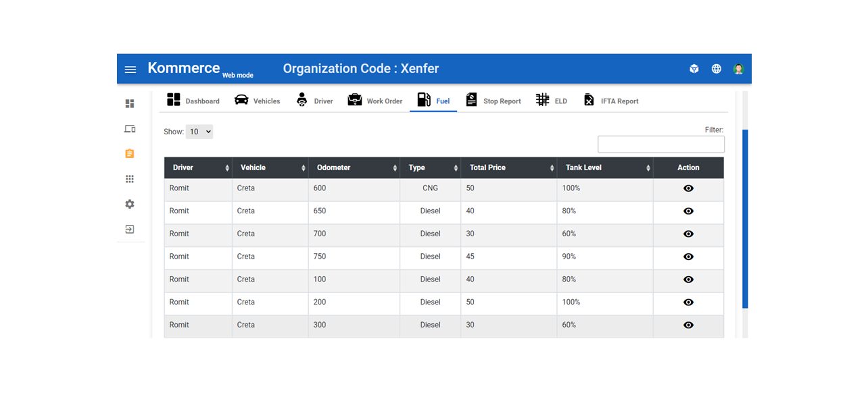Click the logout arrow sidebar icon
Viewport: 868px width, 397px height.
tap(130, 230)
